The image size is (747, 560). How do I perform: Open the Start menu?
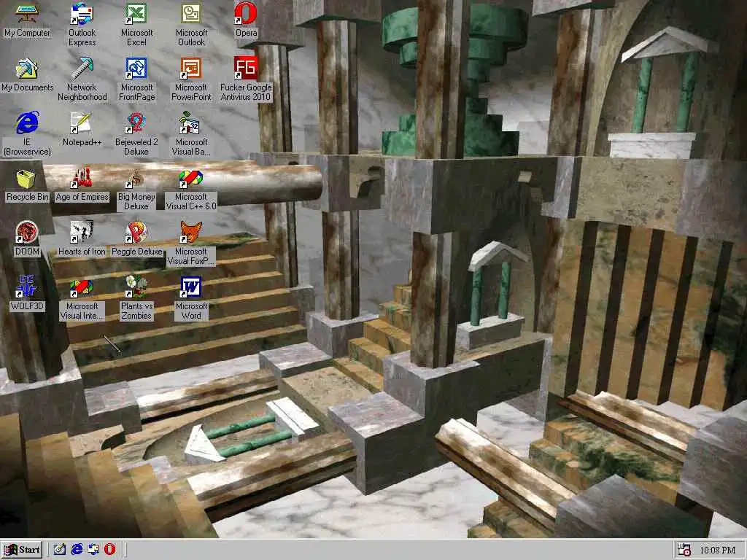22,550
